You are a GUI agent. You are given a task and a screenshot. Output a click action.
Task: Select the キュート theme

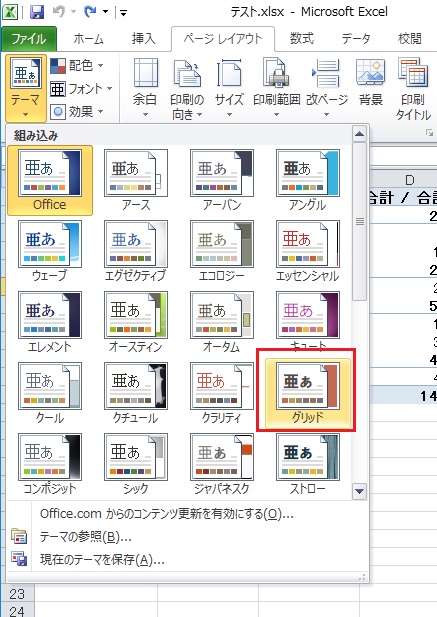tap(308, 320)
